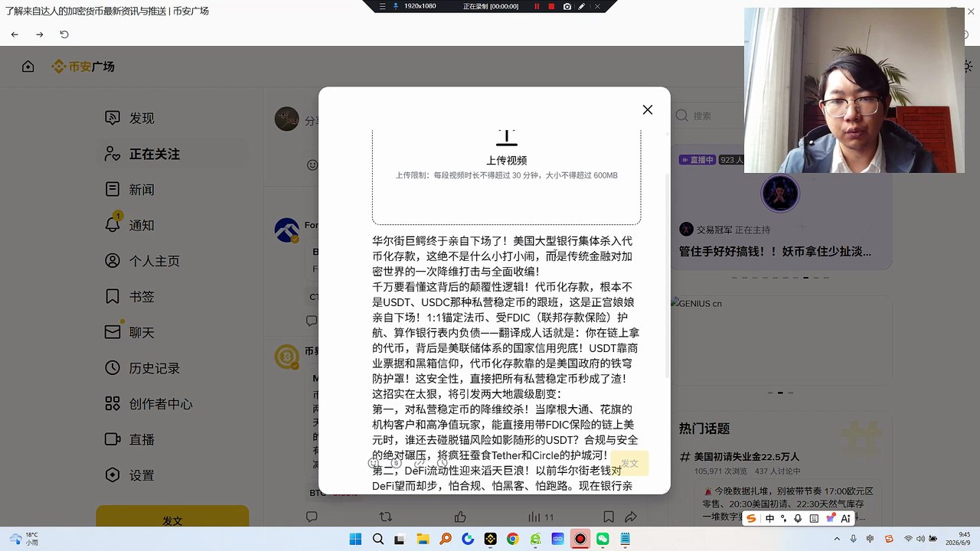Go to 个人主页 profile page
The image size is (980, 551).
[x=142, y=261]
